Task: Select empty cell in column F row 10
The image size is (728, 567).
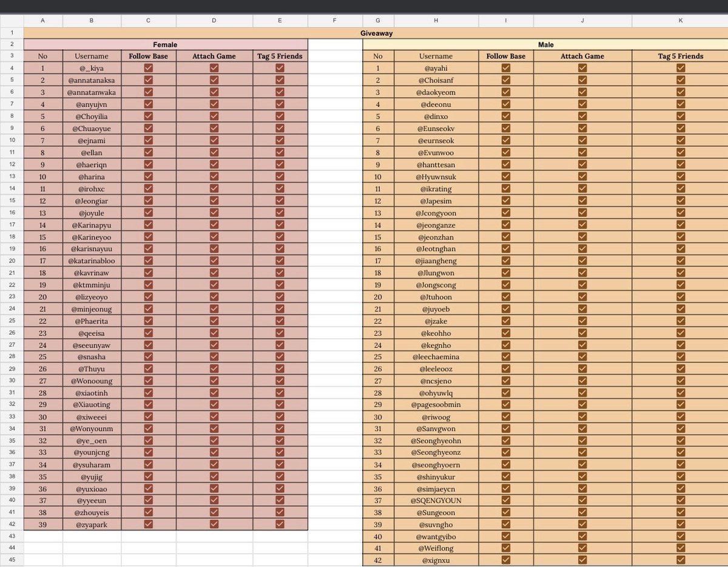Action: [335, 140]
